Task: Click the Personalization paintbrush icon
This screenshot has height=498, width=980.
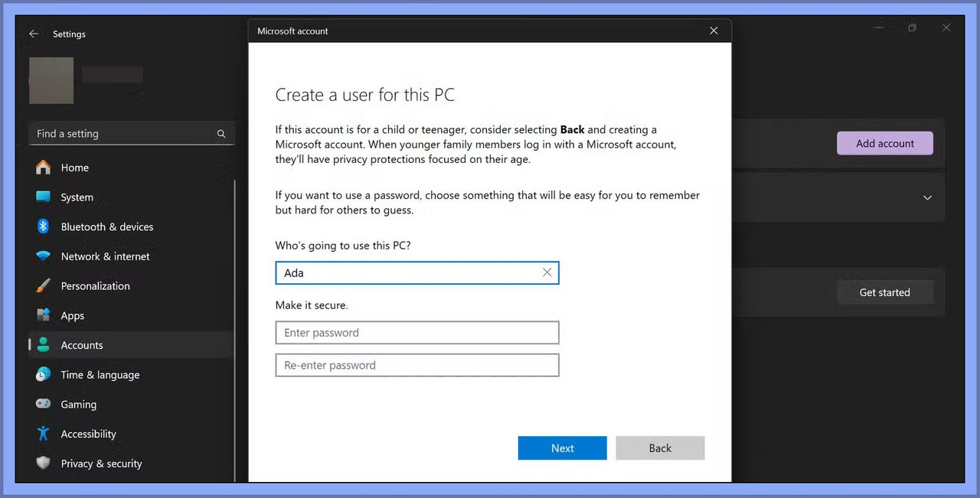Action: tap(44, 285)
